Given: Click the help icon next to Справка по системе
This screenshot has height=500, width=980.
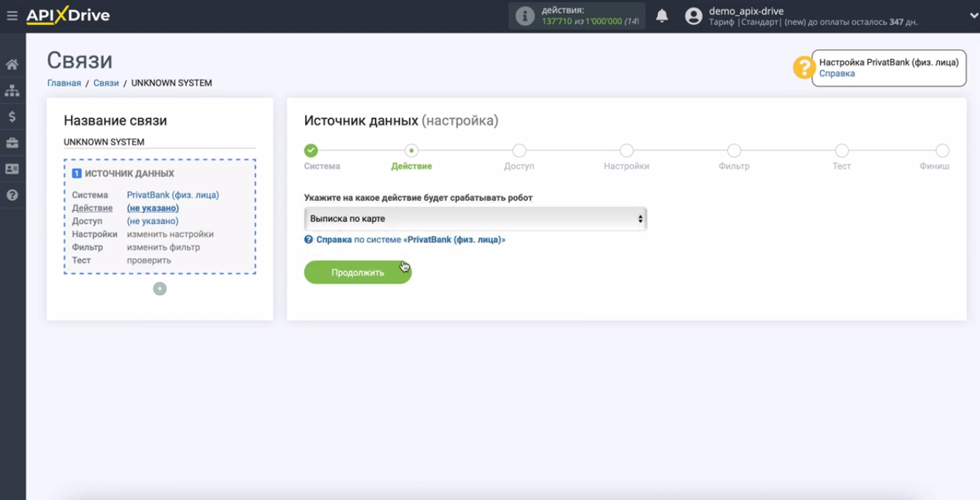Looking at the screenshot, I should pos(309,239).
